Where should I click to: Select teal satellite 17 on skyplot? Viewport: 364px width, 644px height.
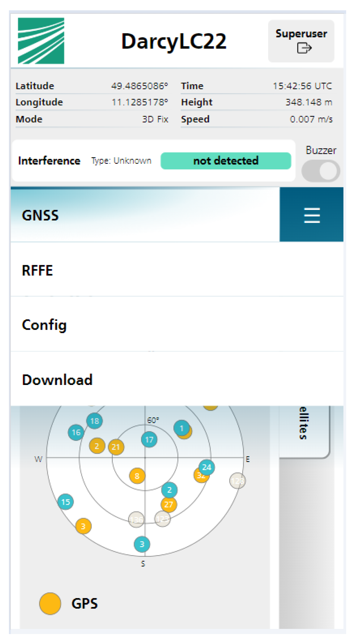[x=149, y=440]
